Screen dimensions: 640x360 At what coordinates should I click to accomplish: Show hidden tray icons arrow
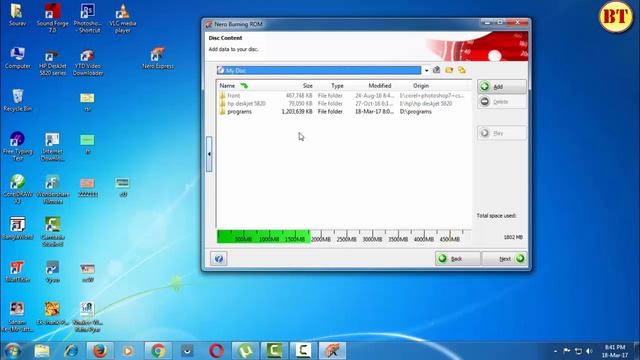[555, 351]
